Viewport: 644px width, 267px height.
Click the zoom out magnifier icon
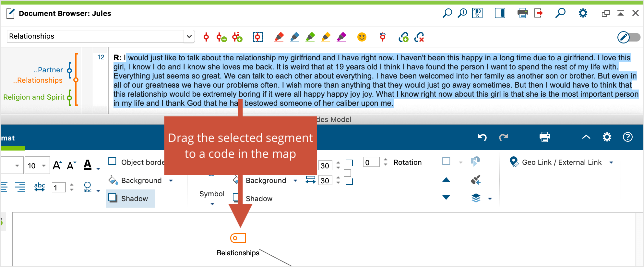pos(447,13)
